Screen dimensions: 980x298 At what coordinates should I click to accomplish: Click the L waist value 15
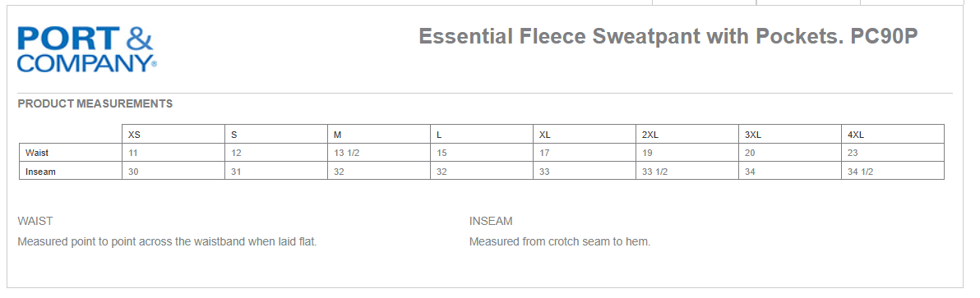tap(441, 154)
